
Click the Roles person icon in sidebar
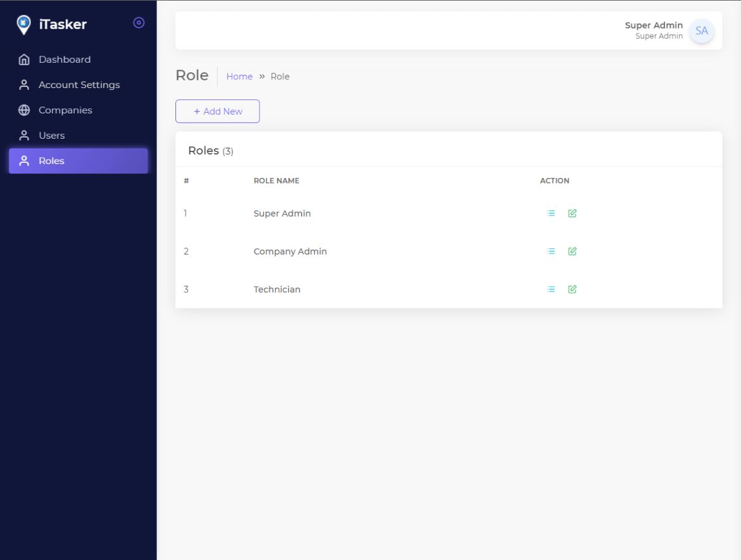pos(24,161)
